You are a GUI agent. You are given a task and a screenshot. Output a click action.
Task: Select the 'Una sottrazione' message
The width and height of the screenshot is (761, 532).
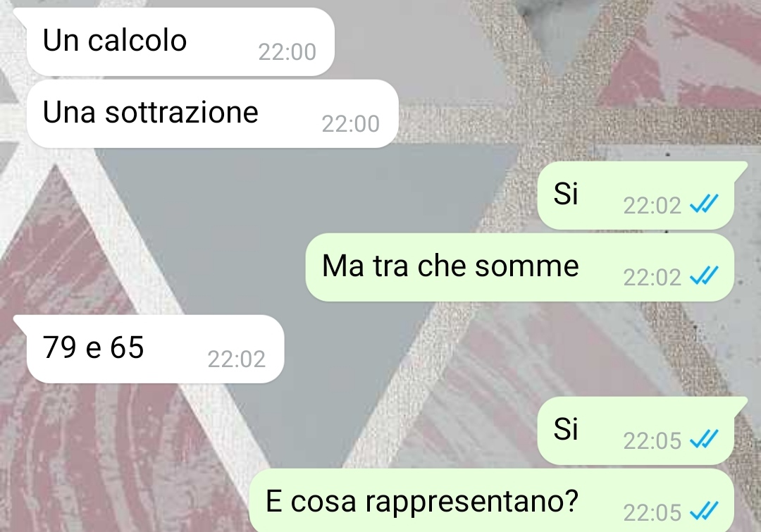pyautogui.click(x=212, y=113)
